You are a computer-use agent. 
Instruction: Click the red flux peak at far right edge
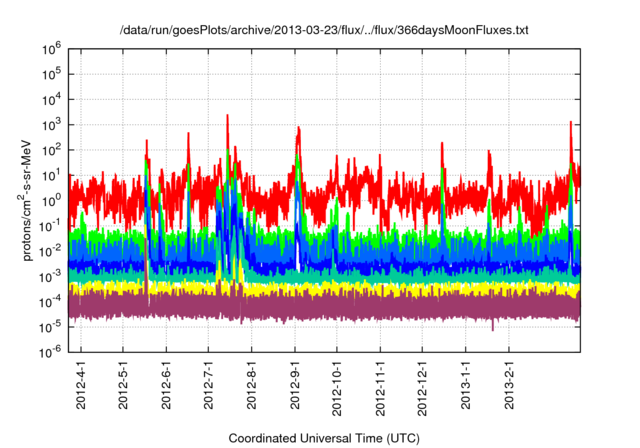(x=571, y=125)
